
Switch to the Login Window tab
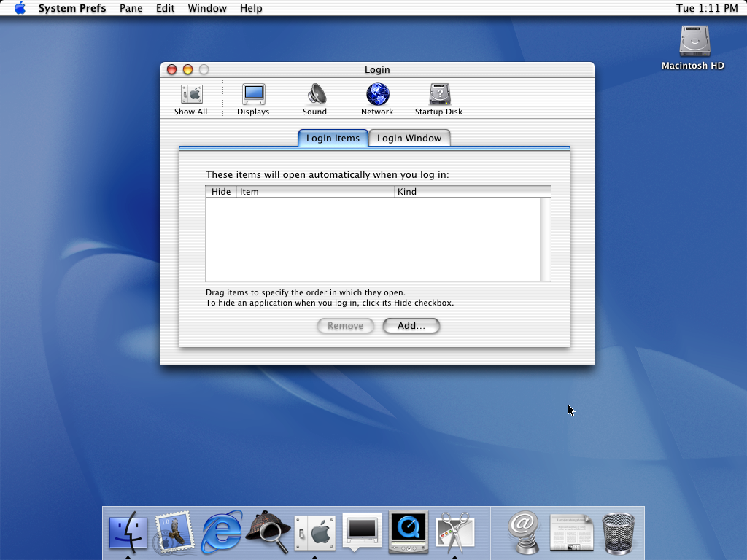[x=409, y=138]
